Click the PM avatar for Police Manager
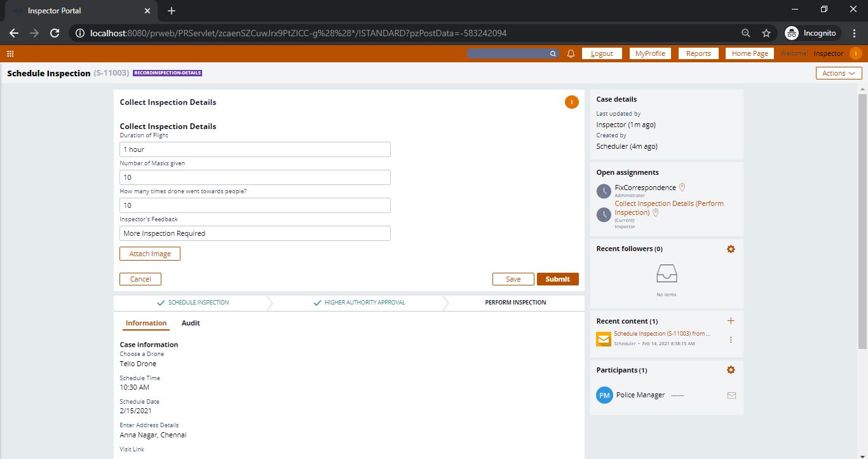Screen dimensions: 868x459 [x=604, y=395]
